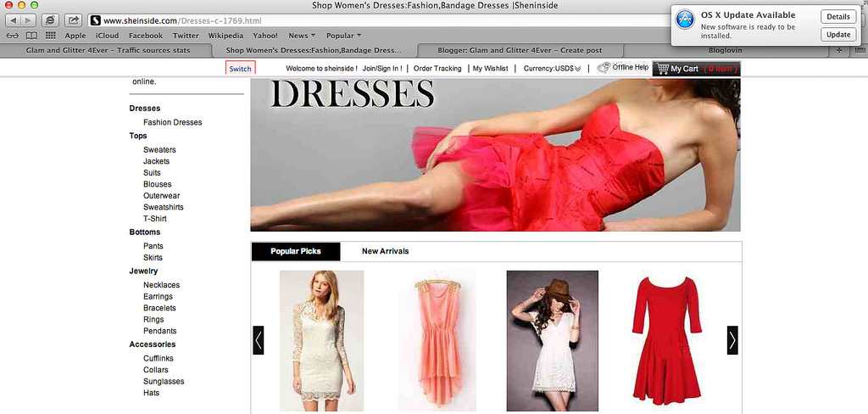Screen dimensions: 868x414
Task: Click next carousel arrow on products
Action: pos(732,340)
